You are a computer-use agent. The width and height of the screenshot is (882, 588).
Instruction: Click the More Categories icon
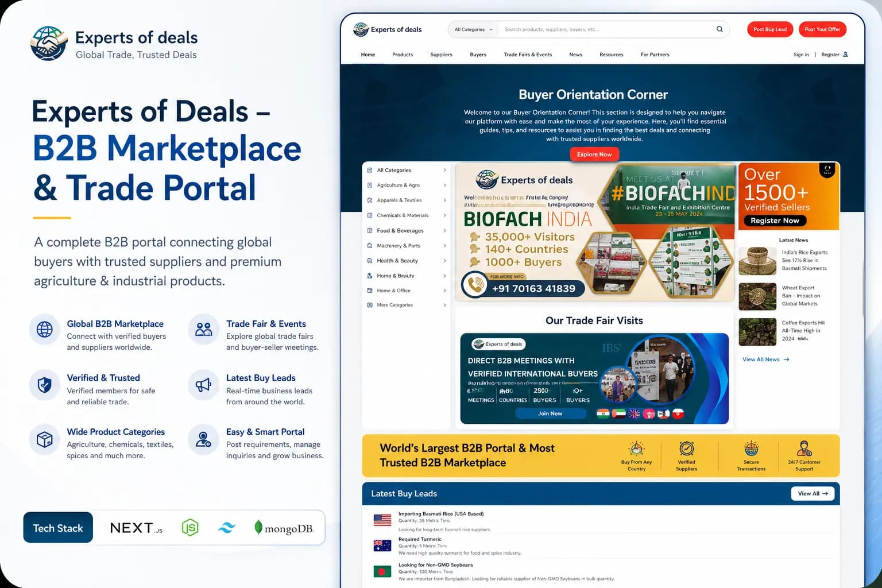[370, 305]
